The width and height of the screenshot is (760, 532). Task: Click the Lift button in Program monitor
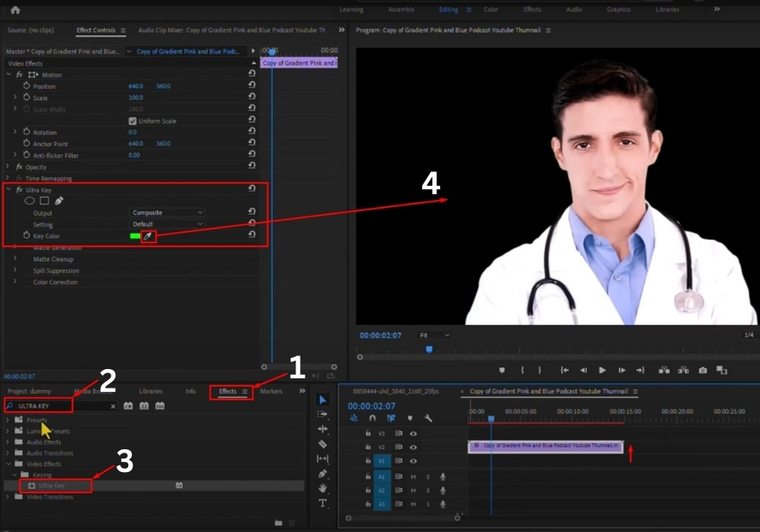pos(664,370)
